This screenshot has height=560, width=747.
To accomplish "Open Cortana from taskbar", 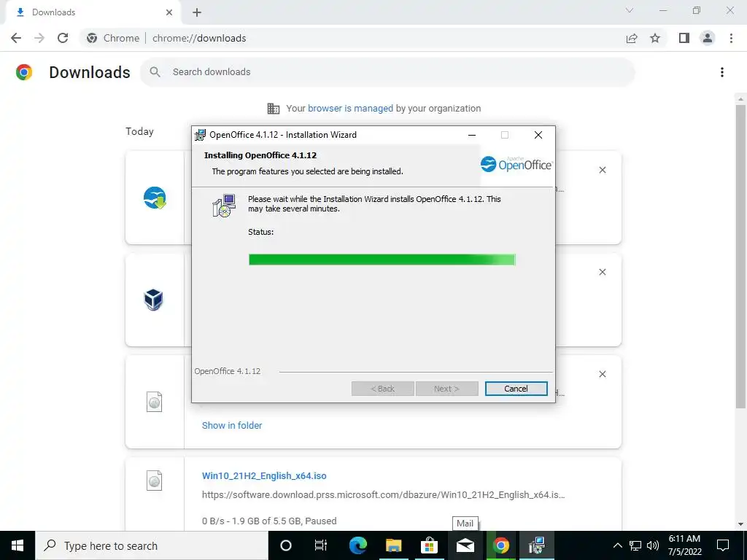I will 286,545.
